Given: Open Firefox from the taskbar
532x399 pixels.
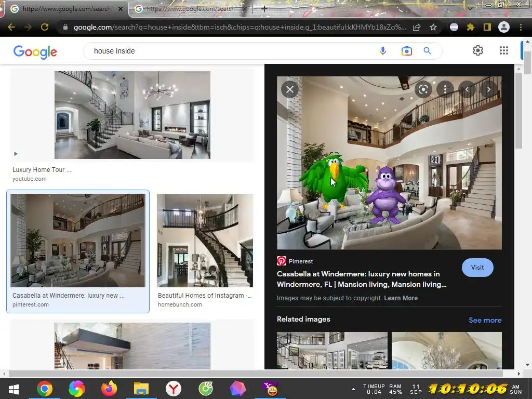Looking at the screenshot, I should click(x=109, y=389).
